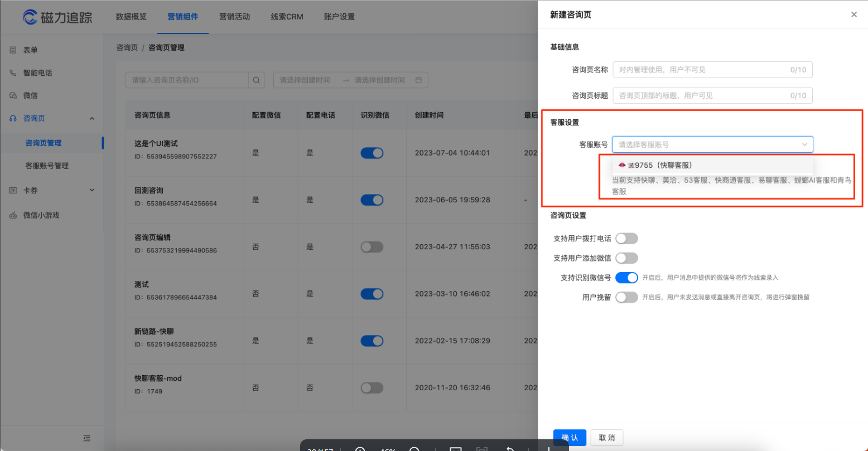Click the 确认 confirm button
The image size is (868, 451).
[570, 437]
